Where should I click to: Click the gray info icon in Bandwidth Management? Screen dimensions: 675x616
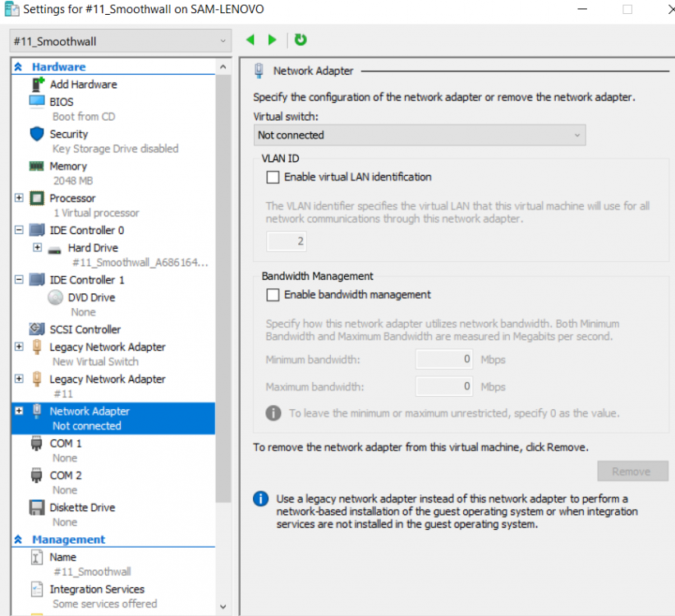point(273,413)
